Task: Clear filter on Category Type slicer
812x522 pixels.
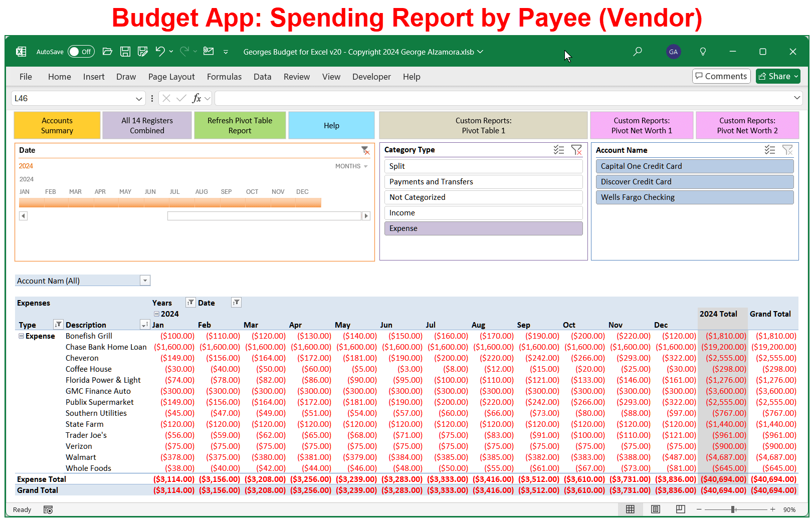Action: tap(576, 150)
